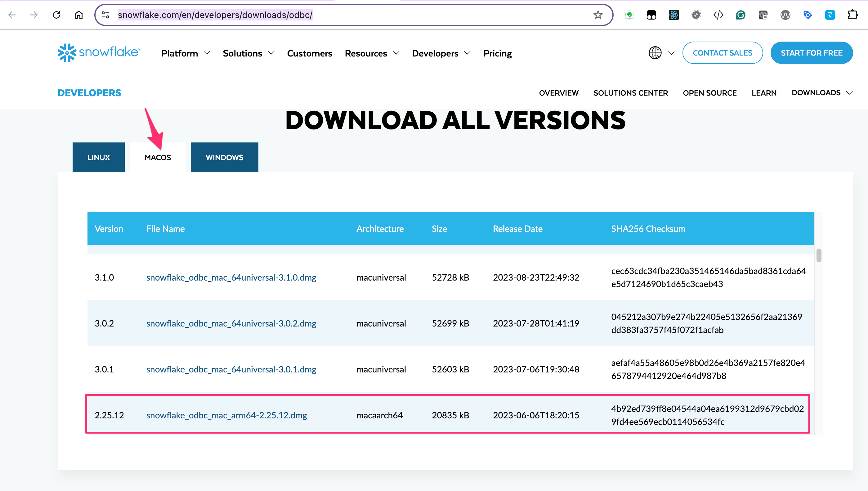Bookmark this page with the star icon

tap(598, 15)
